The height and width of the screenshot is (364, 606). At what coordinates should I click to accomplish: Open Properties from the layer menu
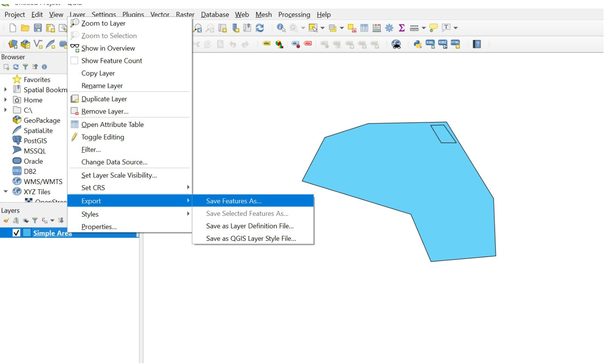click(x=98, y=226)
